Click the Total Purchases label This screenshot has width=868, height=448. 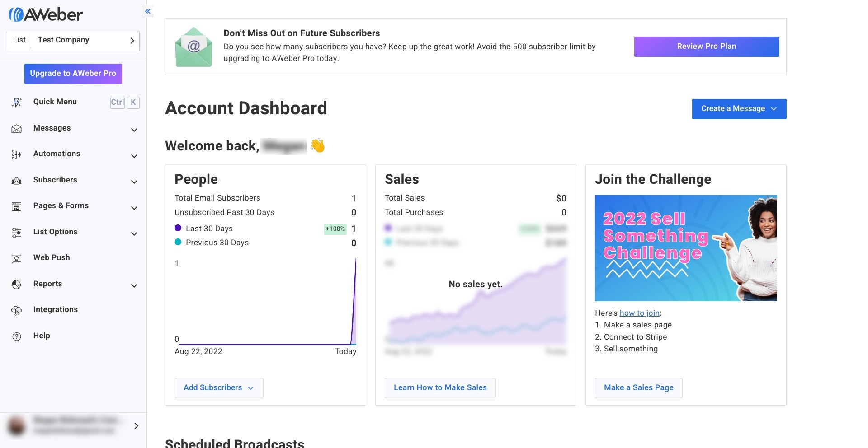tap(414, 212)
